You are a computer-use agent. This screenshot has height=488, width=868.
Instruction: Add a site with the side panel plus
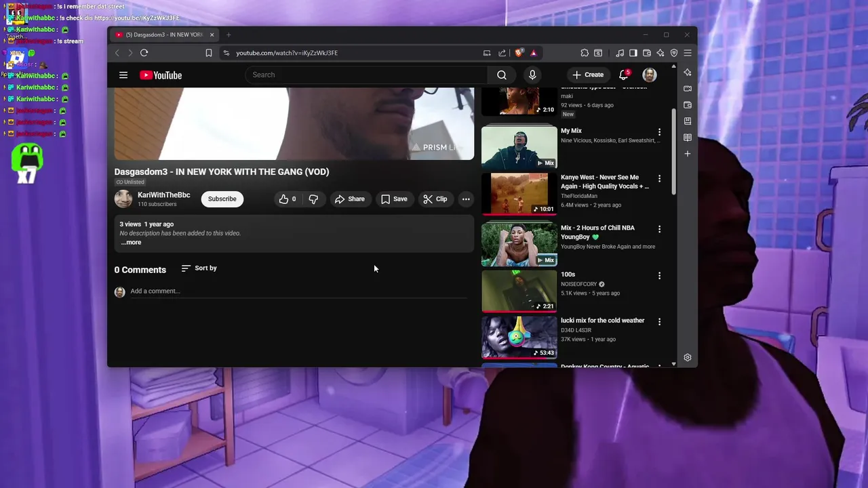pos(688,154)
